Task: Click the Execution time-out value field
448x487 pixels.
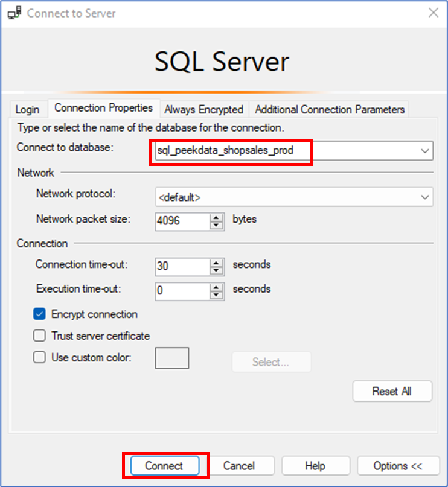Action: coord(183,291)
